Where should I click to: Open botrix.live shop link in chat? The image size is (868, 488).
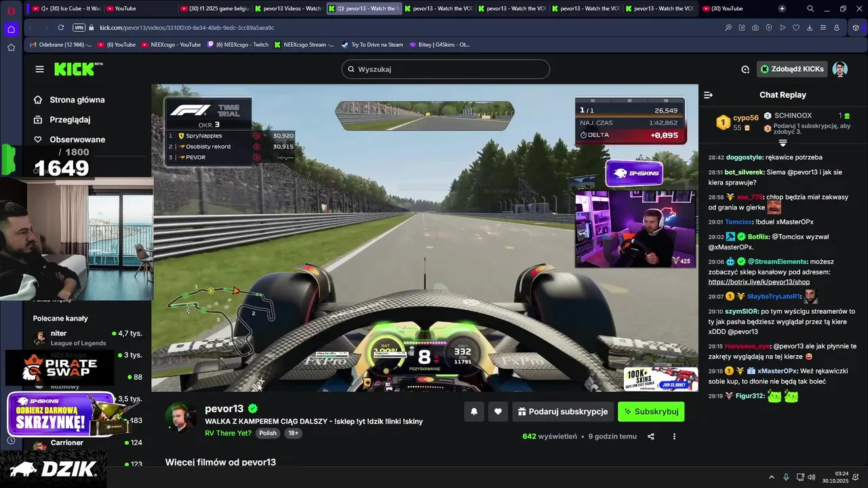(x=759, y=282)
